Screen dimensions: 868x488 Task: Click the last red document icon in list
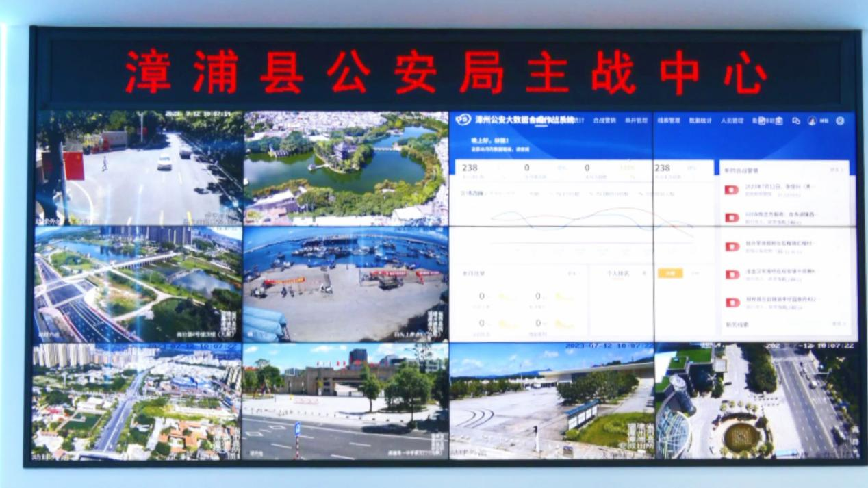click(x=732, y=303)
